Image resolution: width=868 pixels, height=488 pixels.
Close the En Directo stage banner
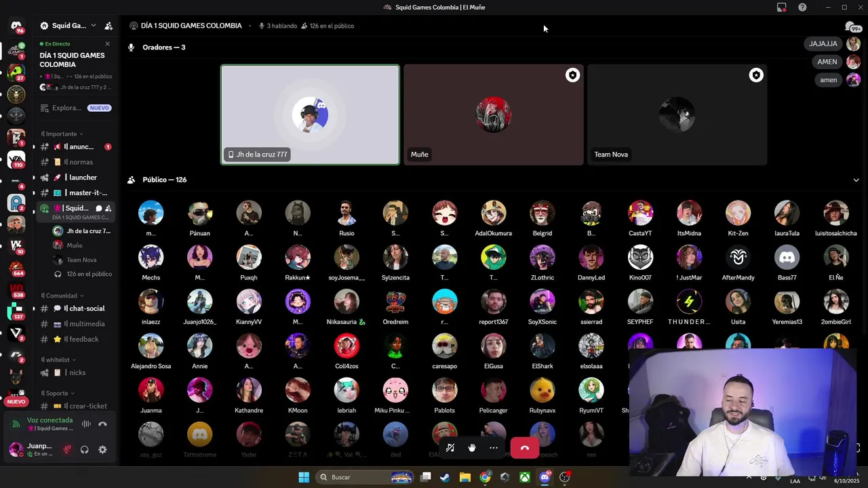pos(107,44)
